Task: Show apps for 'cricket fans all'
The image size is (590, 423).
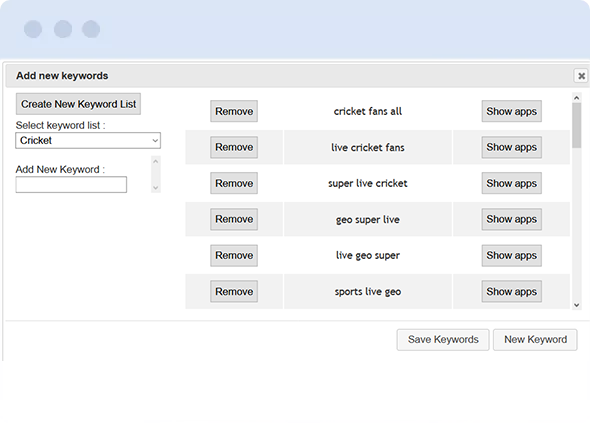Action: pos(511,111)
